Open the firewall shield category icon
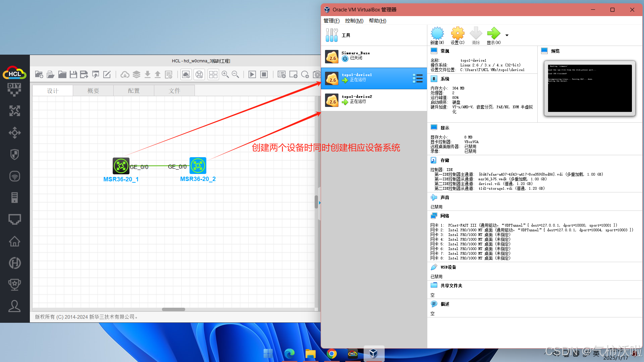Image resolution: width=644 pixels, height=362 pixels. click(14, 155)
